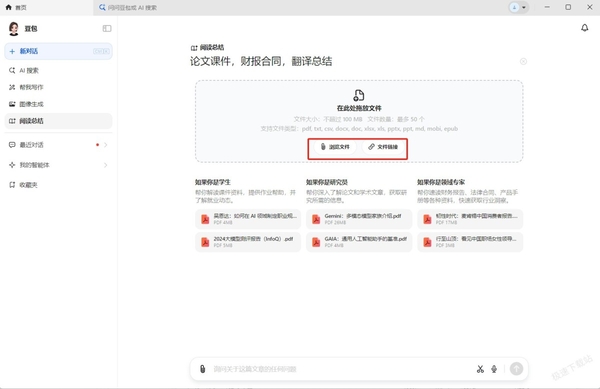Open 我的智能体 in the sidebar
The height and width of the screenshot is (389, 600).
click(x=59, y=165)
